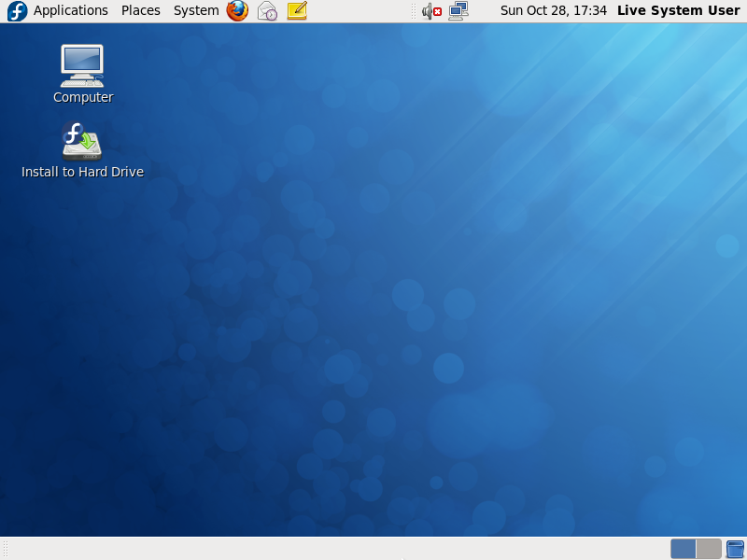
Task: Click the muted volume speaker icon
Action: [430, 11]
